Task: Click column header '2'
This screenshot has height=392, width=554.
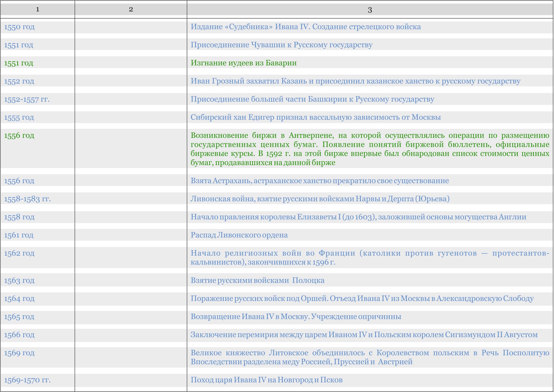Action: click(x=131, y=9)
